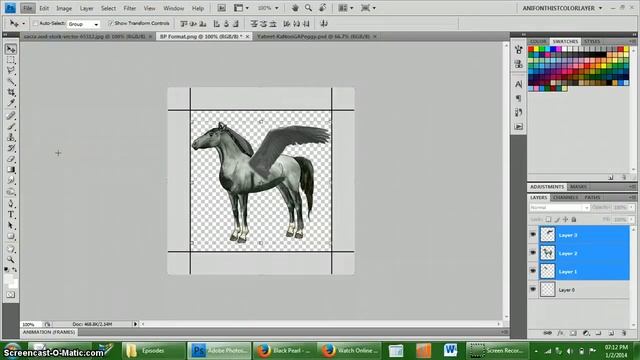Image resolution: width=640 pixels, height=360 pixels.
Task: Select the Rectangle shape tool
Action: point(11,236)
